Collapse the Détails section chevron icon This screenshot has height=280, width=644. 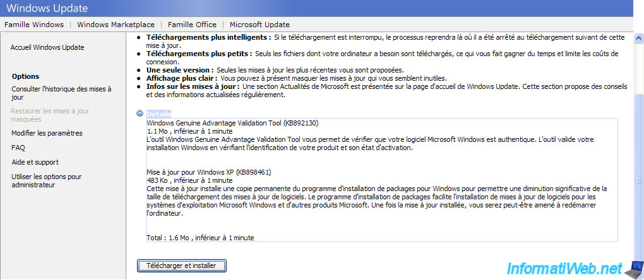[x=140, y=114]
